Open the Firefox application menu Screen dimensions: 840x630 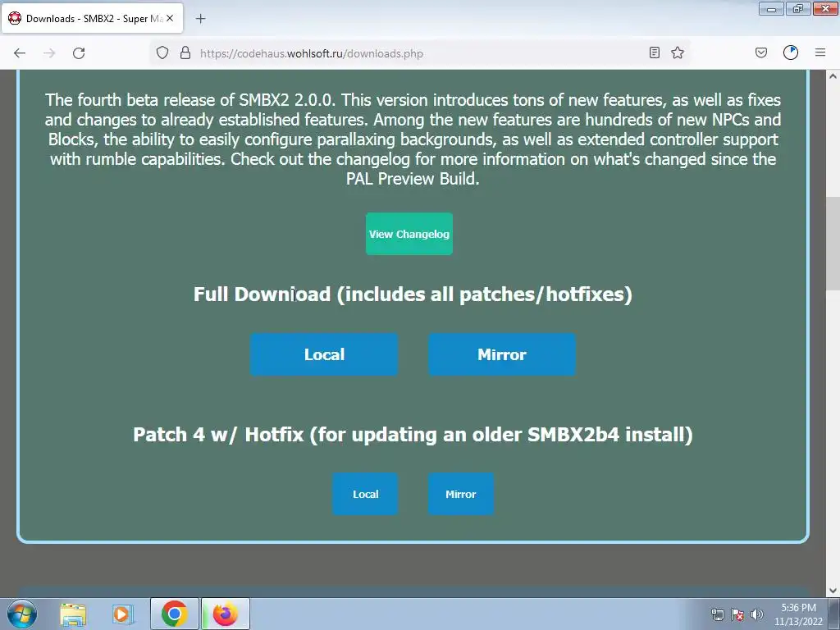click(x=820, y=52)
